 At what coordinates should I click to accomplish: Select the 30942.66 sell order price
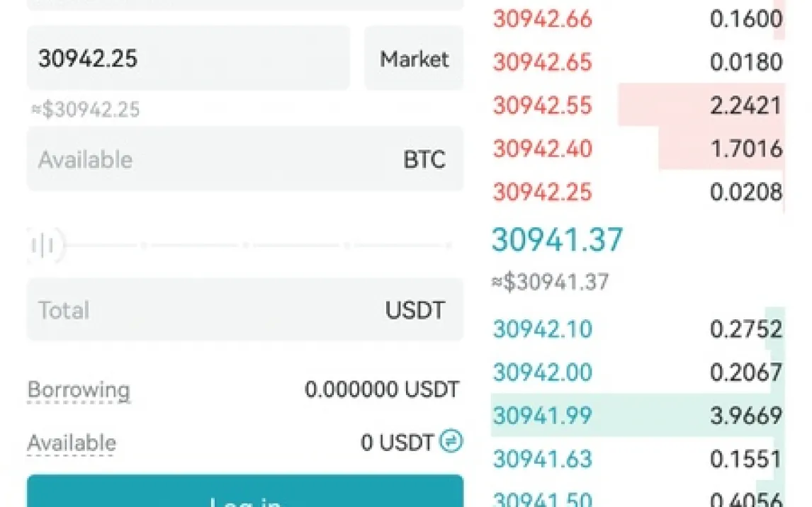point(542,19)
